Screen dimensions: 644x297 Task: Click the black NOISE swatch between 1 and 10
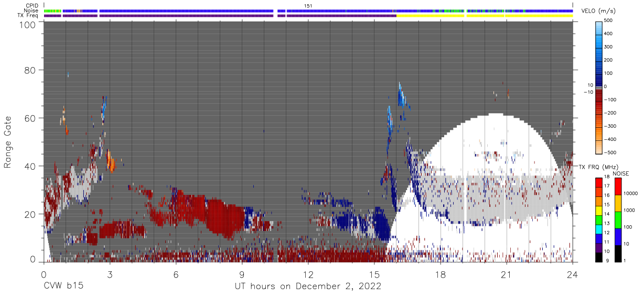pos(619,254)
